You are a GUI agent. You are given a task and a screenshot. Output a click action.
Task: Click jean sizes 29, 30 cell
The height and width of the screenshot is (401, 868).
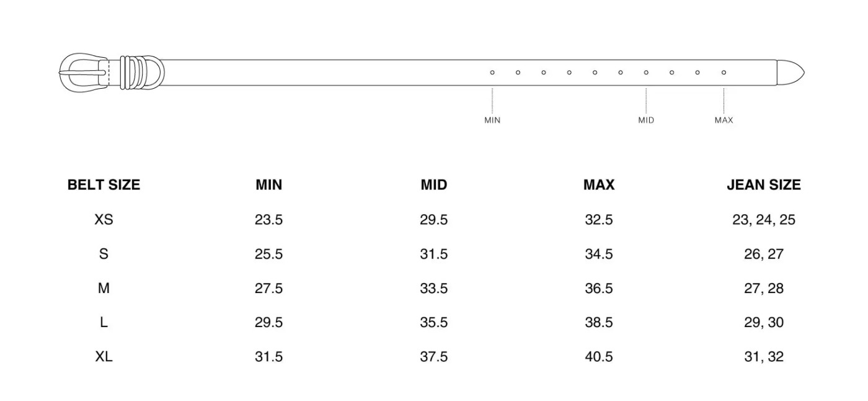click(x=764, y=323)
